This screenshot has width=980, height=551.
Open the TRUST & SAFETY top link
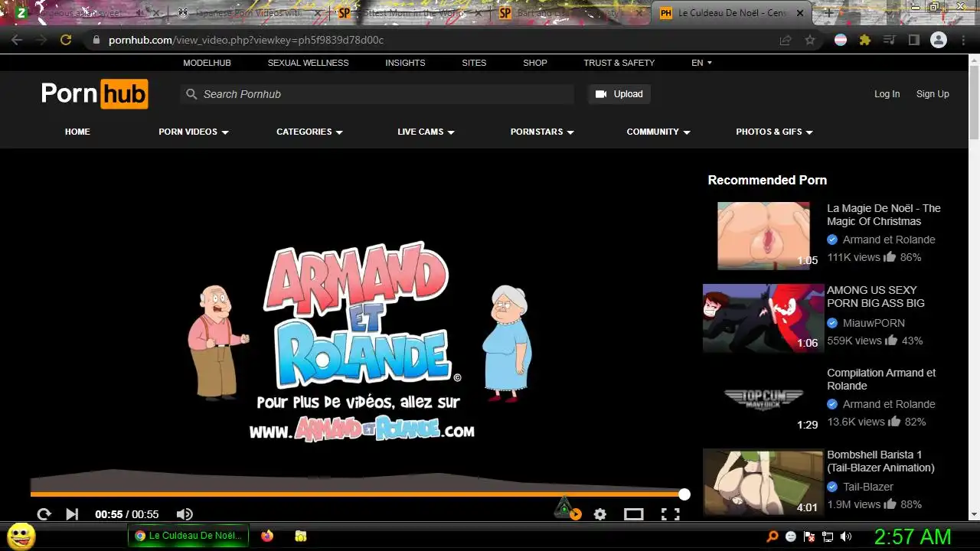click(x=619, y=63)
